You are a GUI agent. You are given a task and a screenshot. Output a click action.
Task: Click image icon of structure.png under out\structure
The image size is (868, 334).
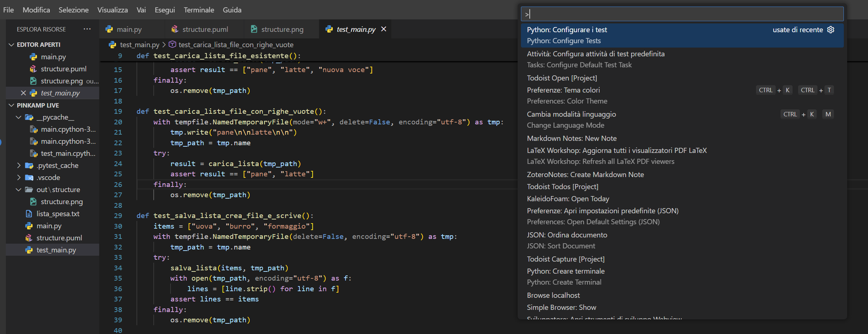click(33, 202)
